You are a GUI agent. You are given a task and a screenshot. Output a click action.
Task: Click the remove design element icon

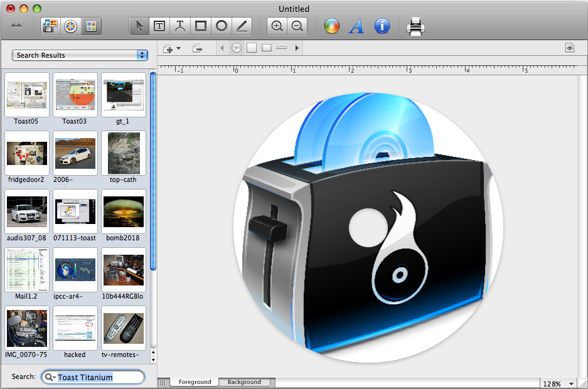[x=197, y=48]
